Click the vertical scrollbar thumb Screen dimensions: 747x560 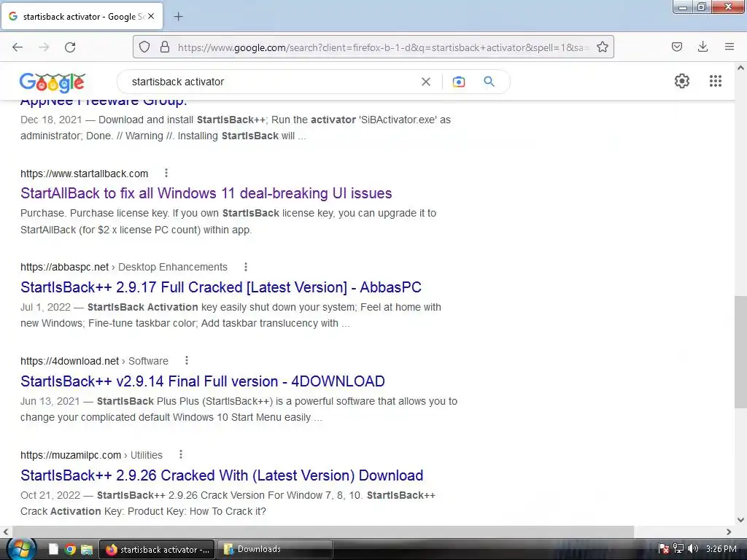740,351
